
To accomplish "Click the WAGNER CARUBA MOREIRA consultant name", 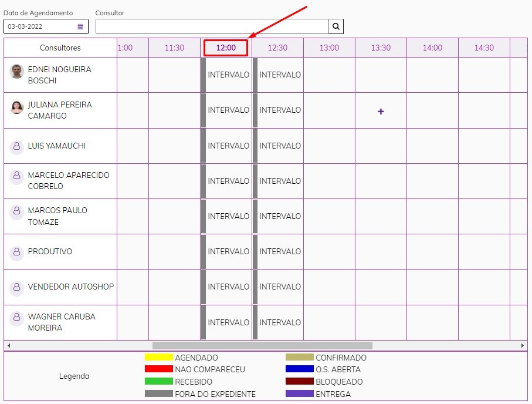I will [x=62, y=322].
